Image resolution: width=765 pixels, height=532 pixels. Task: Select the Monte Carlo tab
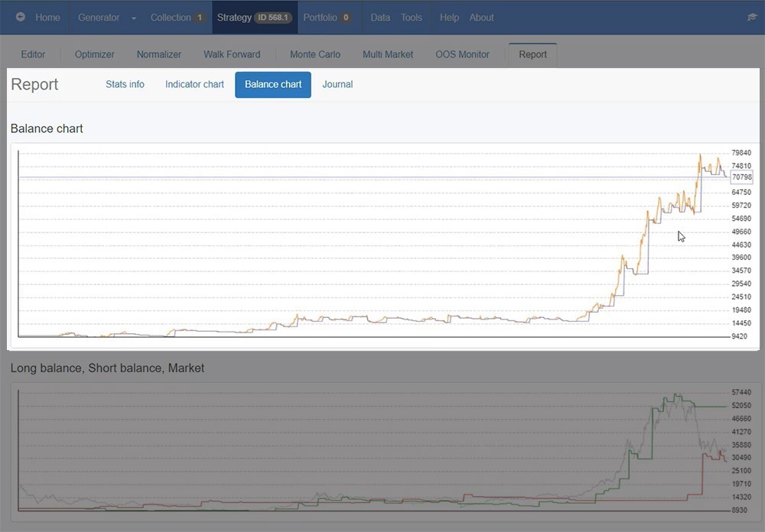(x=314, y=54)
